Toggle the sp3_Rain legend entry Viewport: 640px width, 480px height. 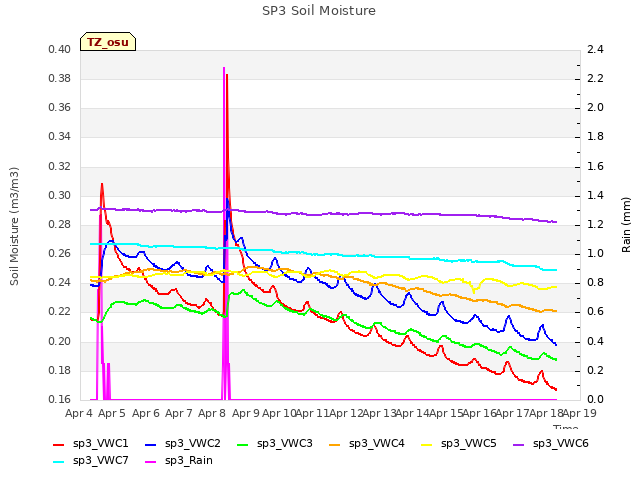tap(179, 460)
